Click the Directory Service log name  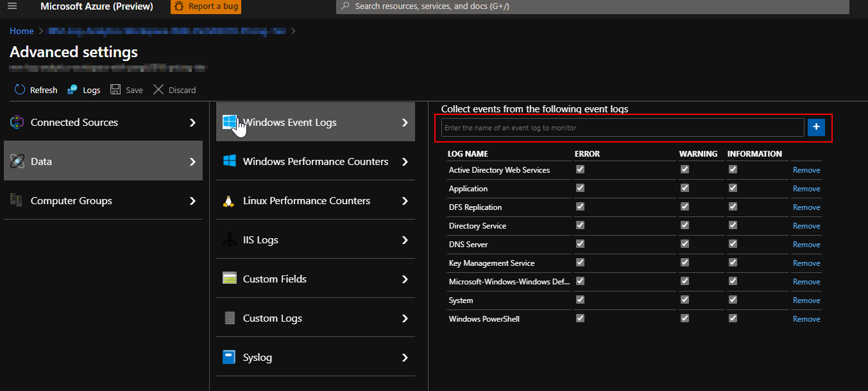pos(477,226)
